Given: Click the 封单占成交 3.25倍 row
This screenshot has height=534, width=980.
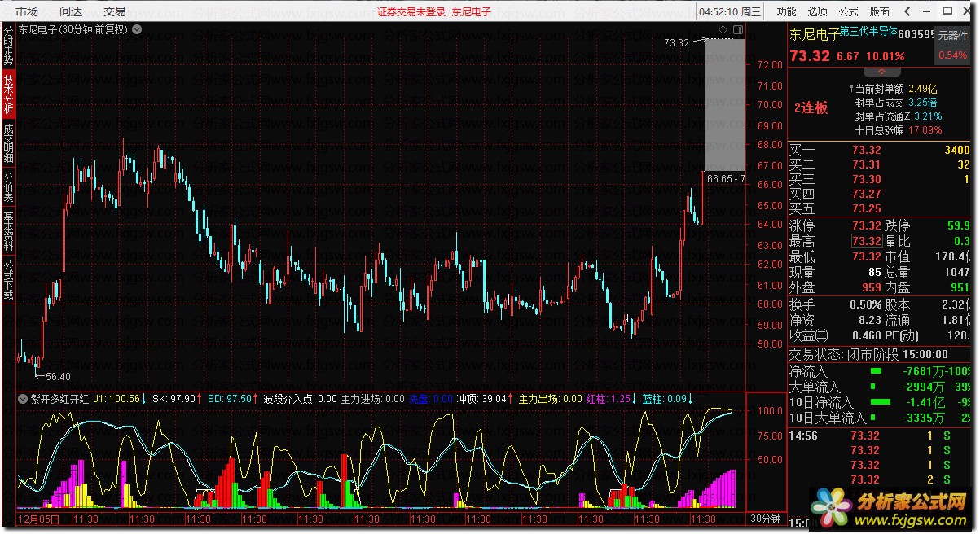Looking at the screenshot, I should click(896, 103).
